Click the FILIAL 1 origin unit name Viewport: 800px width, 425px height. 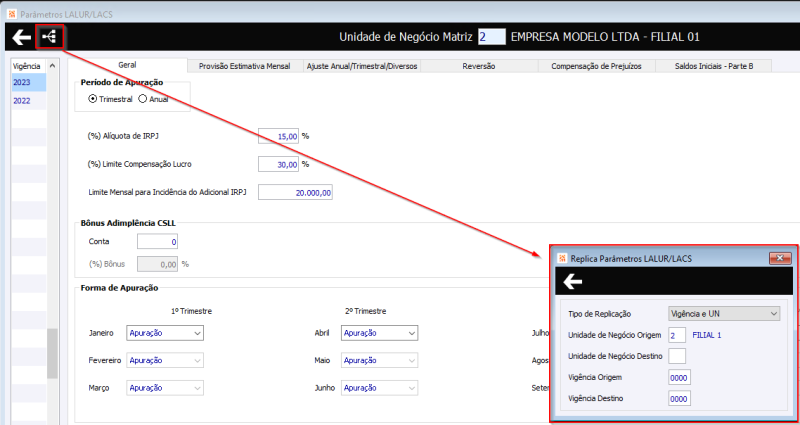pyautogui.click(x=707, y=335)
